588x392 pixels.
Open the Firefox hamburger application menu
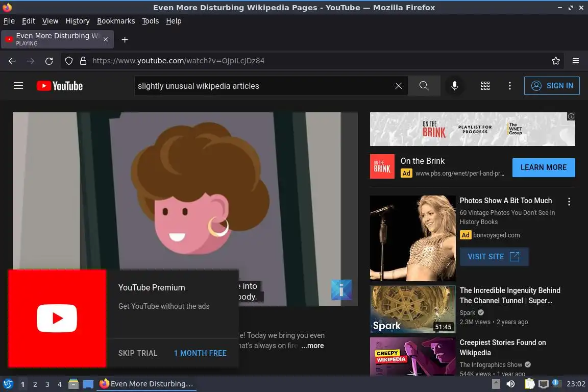click(x=576, y=61)
